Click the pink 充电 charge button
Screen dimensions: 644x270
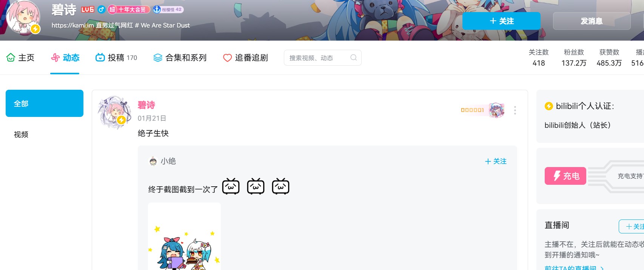point(565,176)
